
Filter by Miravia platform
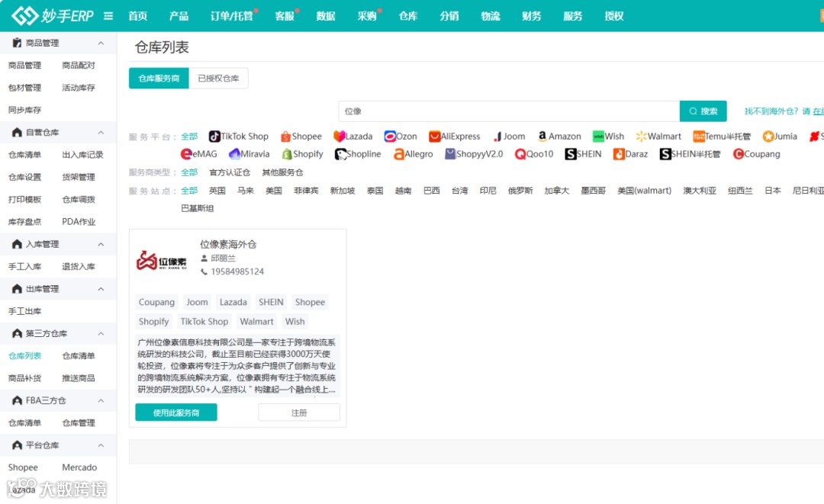point(249,154)
